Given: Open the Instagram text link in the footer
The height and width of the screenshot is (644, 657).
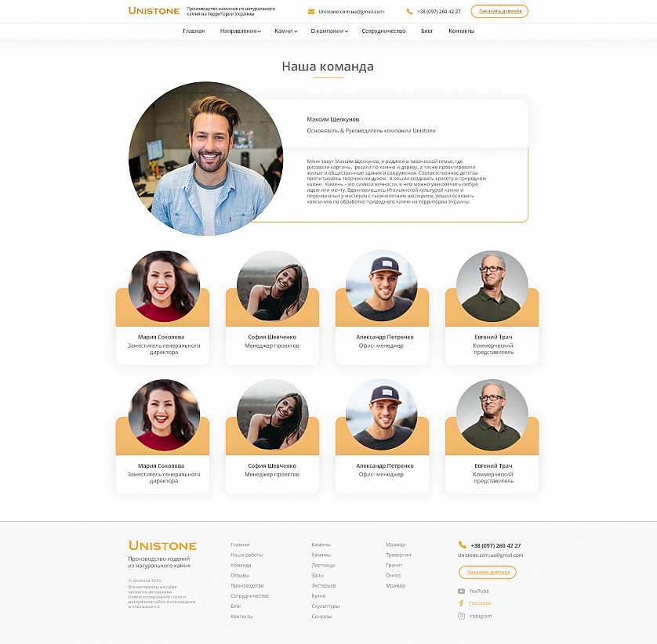Looking at the screenshot, I should (x=480, y=616).
